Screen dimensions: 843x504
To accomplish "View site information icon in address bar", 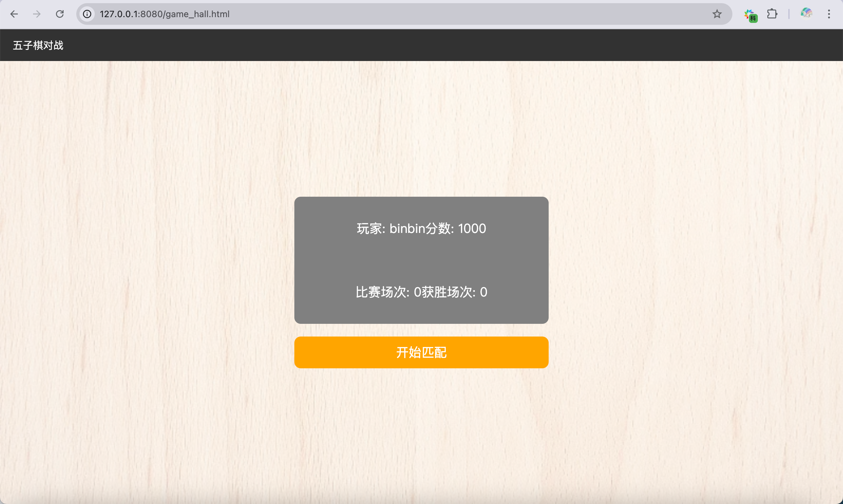I will pyautogui.click(x=87, y=14).
